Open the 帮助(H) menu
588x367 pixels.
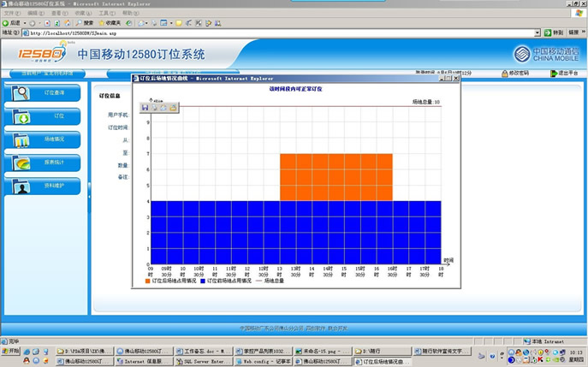pos(130,13)
